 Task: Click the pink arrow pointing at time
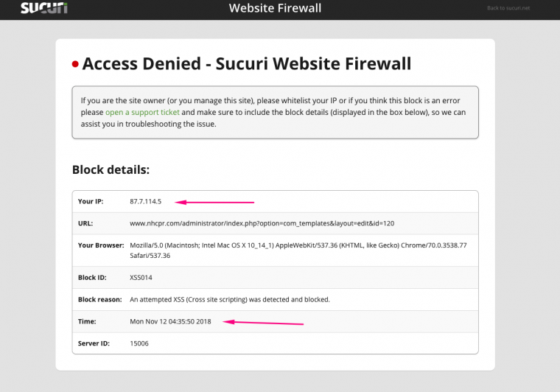tap(264, 322)
